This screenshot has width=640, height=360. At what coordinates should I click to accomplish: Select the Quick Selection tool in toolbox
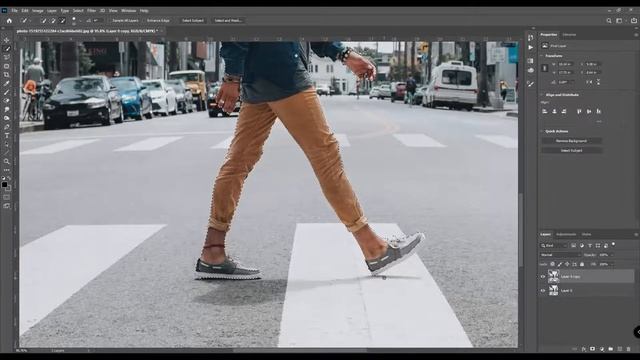(7, 49)
